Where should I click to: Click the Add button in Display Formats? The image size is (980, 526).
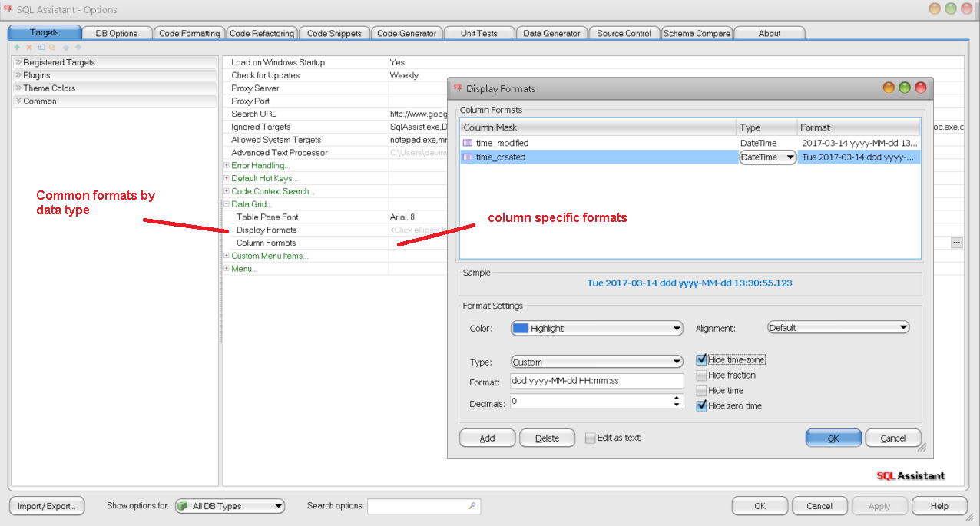(487, 438)
